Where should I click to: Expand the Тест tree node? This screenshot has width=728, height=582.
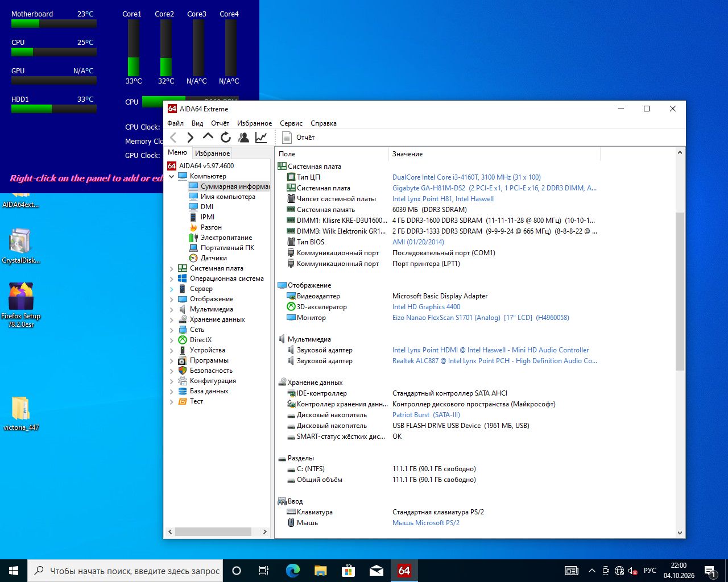pos(172,401)
